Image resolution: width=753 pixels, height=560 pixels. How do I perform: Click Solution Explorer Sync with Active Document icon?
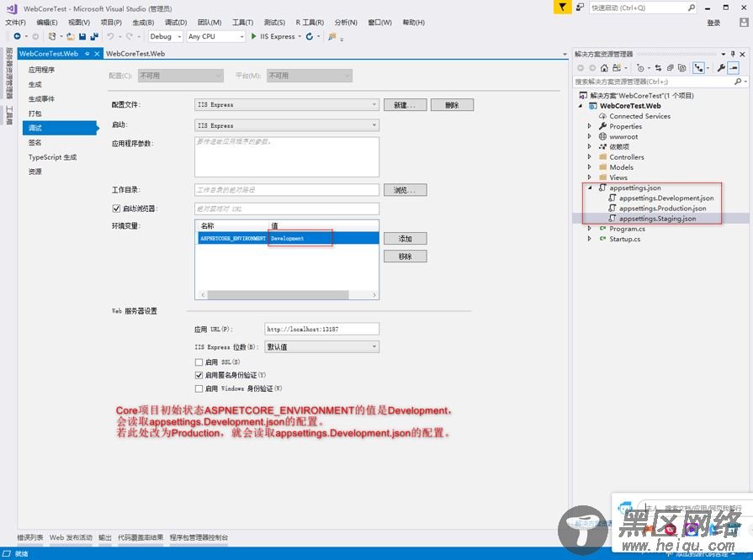coord(658,68)
